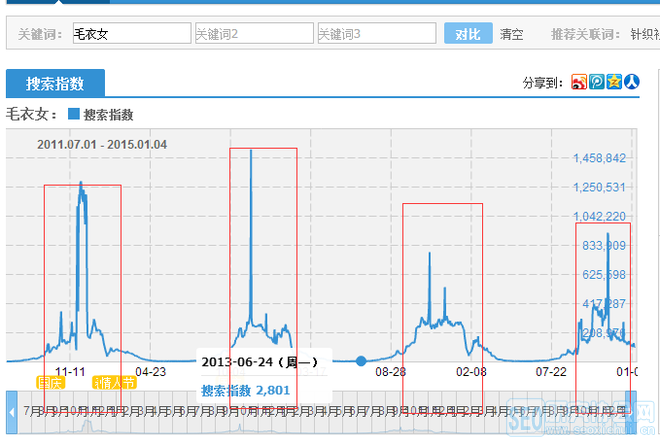Click the tallest peak in second red box
660x445 pixels.
[x=251, y=152]
